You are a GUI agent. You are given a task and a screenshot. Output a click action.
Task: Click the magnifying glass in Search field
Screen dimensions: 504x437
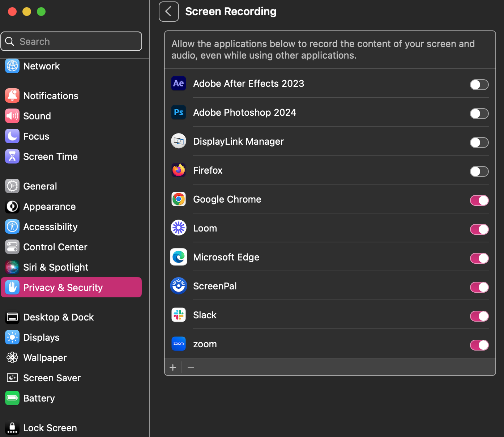coord(10,41)
